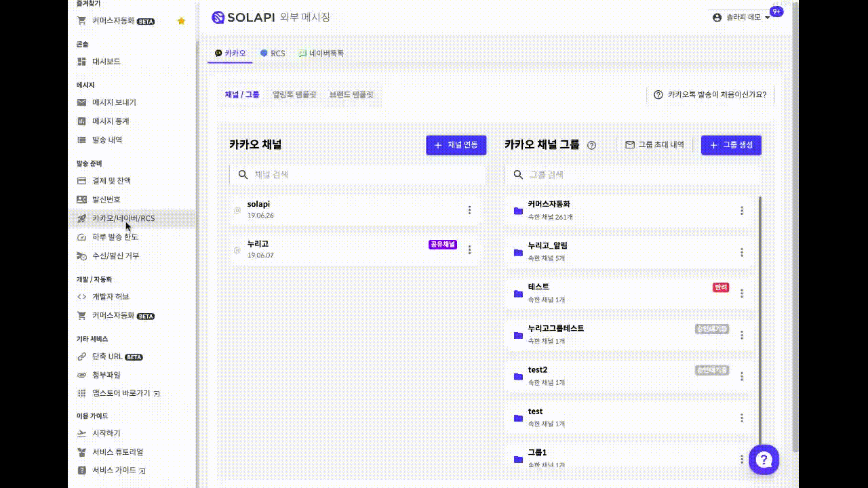Click 카카오톡 발송이 처음이신가요? help button
This screenshot has width=868, height=488.
710,95
